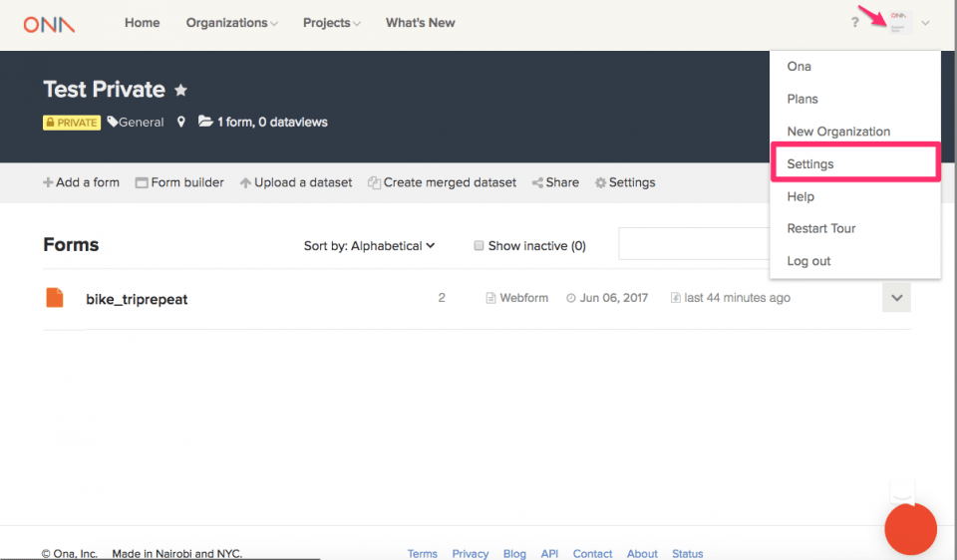957x560 pixels.
Task: Toggle Show inactive checkbox
Action: (x=479, y=245)
